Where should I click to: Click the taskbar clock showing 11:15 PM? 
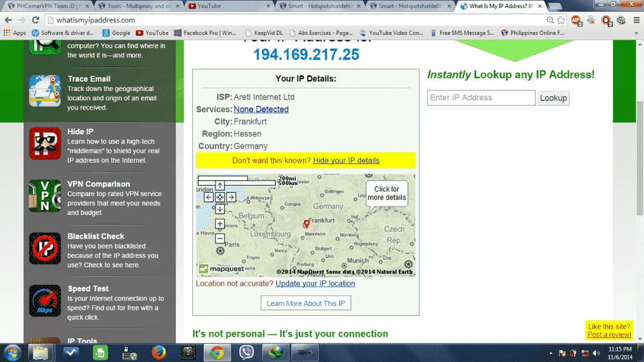[620, 353]
